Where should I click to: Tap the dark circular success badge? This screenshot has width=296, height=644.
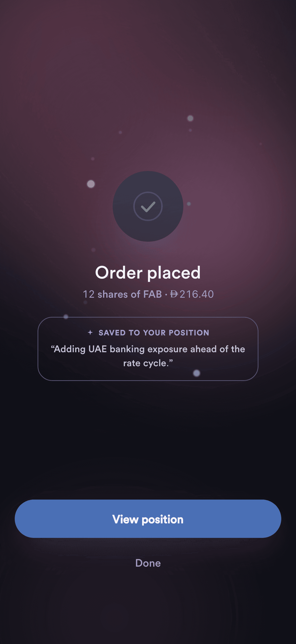pyautogui.click(x=148, y=206)
